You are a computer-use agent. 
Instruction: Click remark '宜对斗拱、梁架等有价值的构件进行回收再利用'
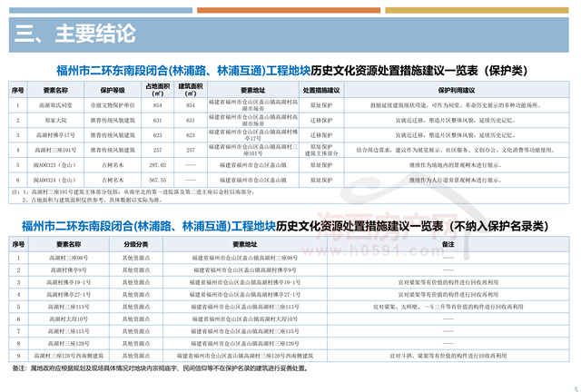pyautogui.click(x=448, y=356)
